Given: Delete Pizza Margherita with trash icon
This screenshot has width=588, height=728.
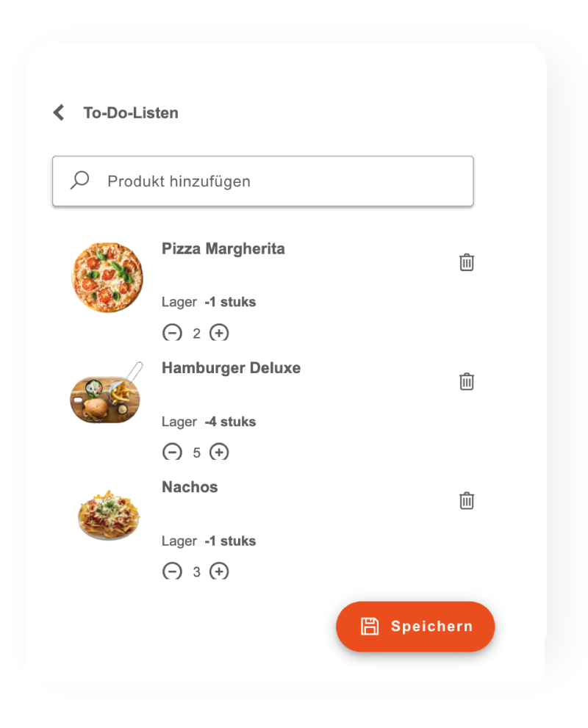Looking at the screenshot, I should [467, 262].
